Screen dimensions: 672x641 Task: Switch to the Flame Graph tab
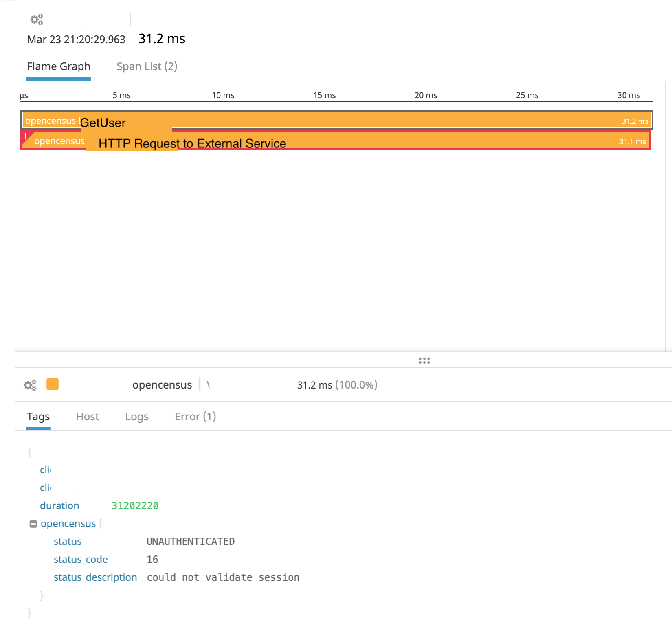[59, 66]
